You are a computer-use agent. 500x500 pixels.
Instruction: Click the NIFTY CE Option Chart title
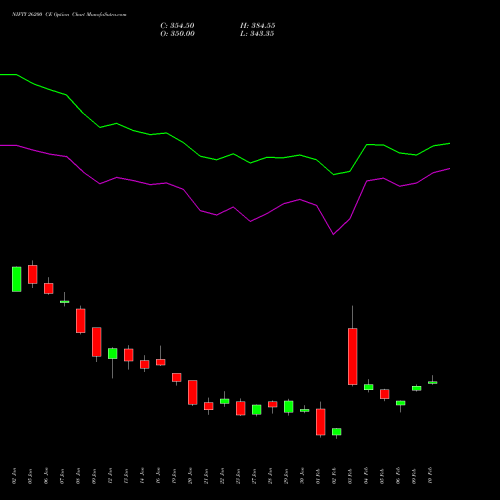point(69,15)
